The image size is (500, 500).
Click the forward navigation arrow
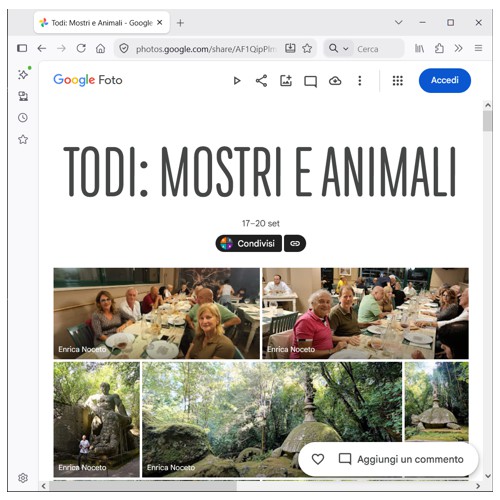(x=61, y=48)
